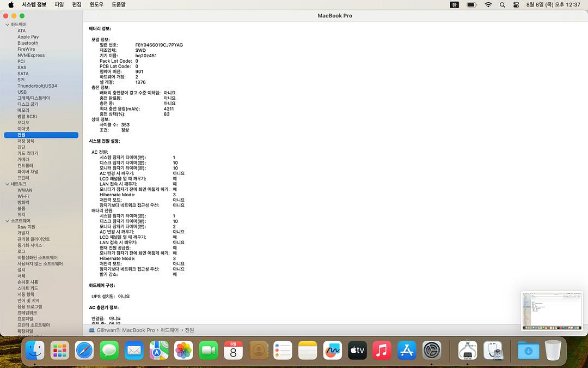This screenshot has width=588, height=368.
Task: Click the date and time in the menu bar
Action: coord(553,5)
